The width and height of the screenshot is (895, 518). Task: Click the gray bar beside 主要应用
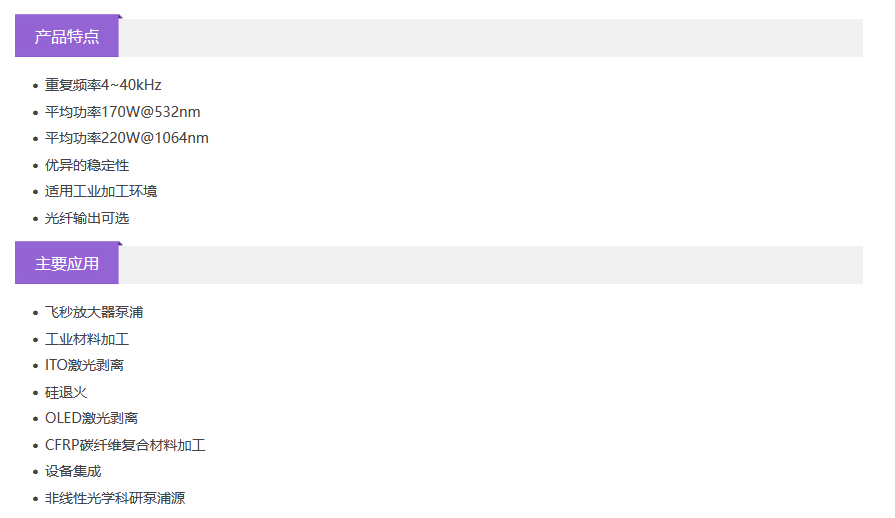(490, 265)
